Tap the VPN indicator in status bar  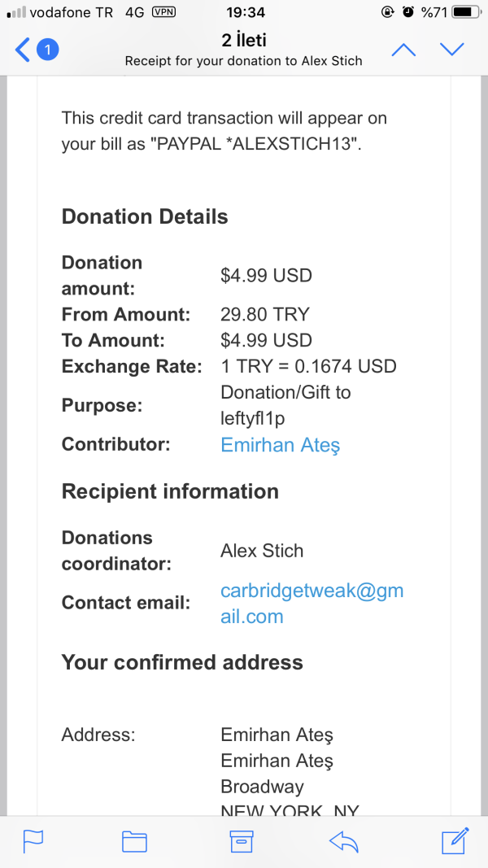[x=163, y=12]
